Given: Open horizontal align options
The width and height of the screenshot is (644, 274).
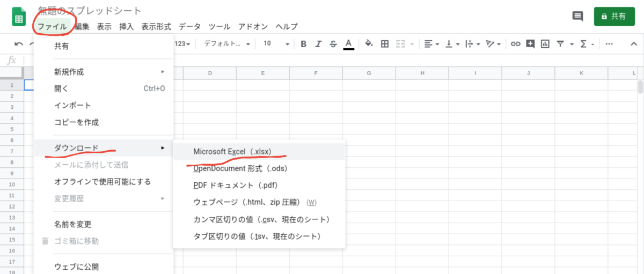Looking at the screenshot, I should click(431, 44).
